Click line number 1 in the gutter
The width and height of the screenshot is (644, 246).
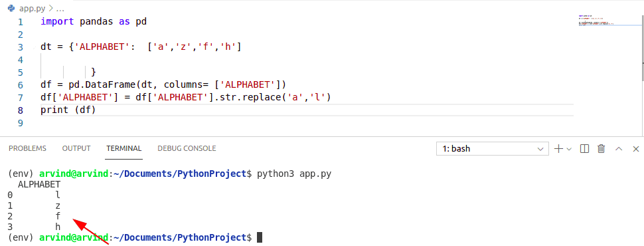pos(21,22)
